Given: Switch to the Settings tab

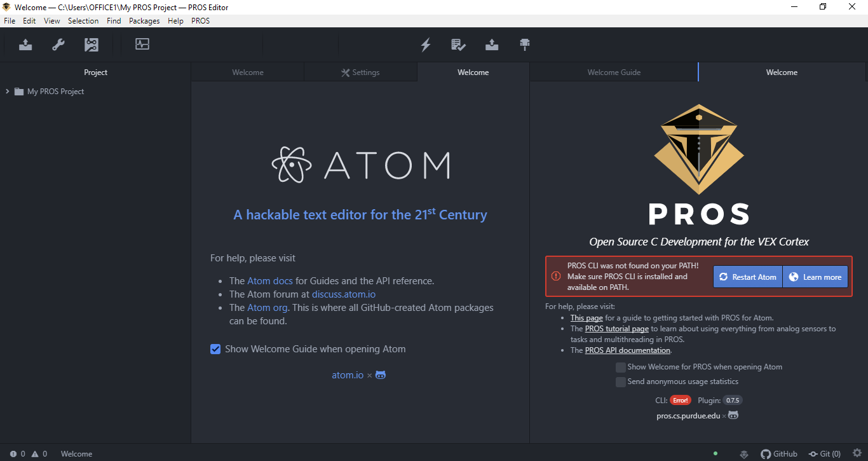Looking at the screenshot, I should click(x=360, y=72).
